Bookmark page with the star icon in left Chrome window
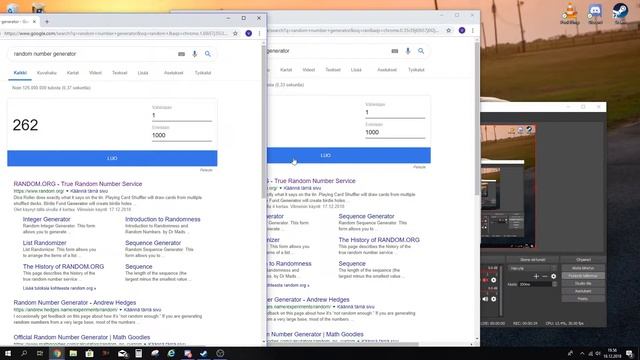The width and height of the screenshot is (640, 360). 236,33
